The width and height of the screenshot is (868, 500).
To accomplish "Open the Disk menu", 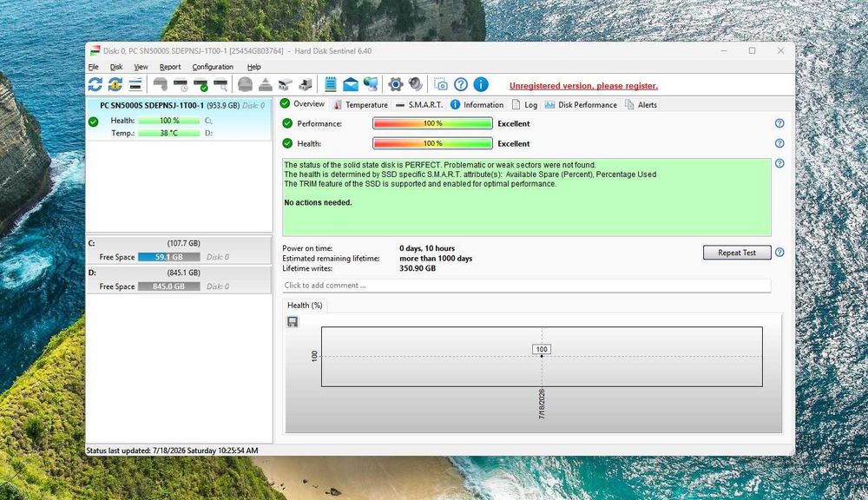I will click(116, 67).
